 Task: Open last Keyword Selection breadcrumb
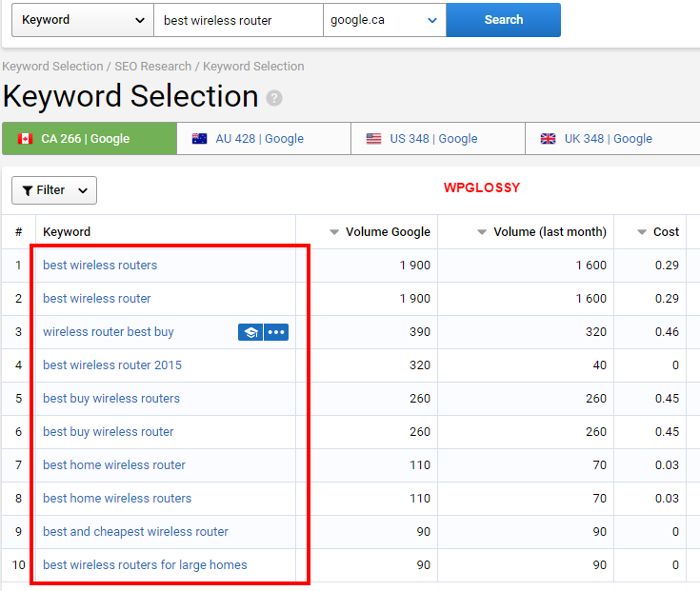coord(253,67)
